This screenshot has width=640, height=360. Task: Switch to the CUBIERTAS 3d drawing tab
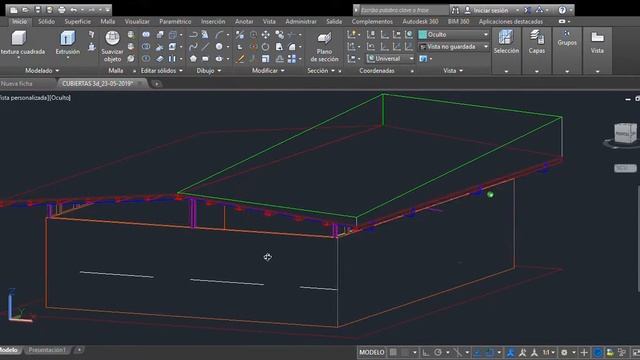101,84
